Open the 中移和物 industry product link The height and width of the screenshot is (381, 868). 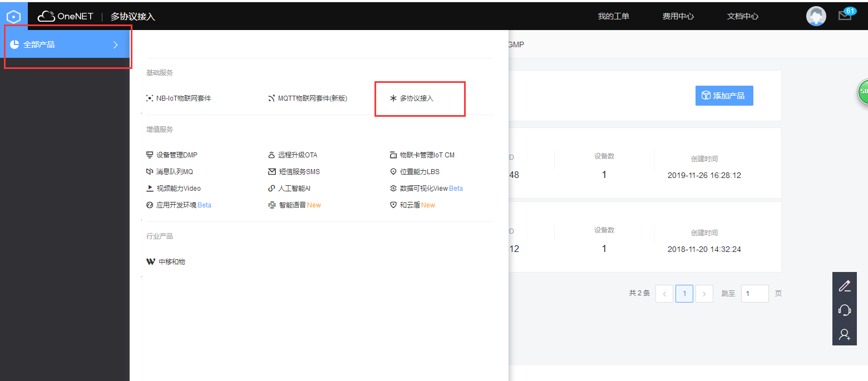coord(172,261)
